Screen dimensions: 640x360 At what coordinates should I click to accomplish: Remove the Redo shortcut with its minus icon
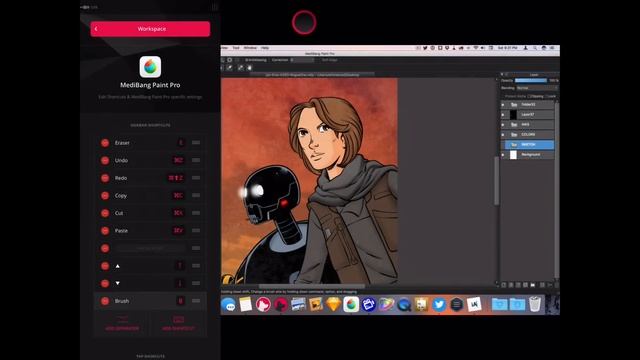[105, 178]
